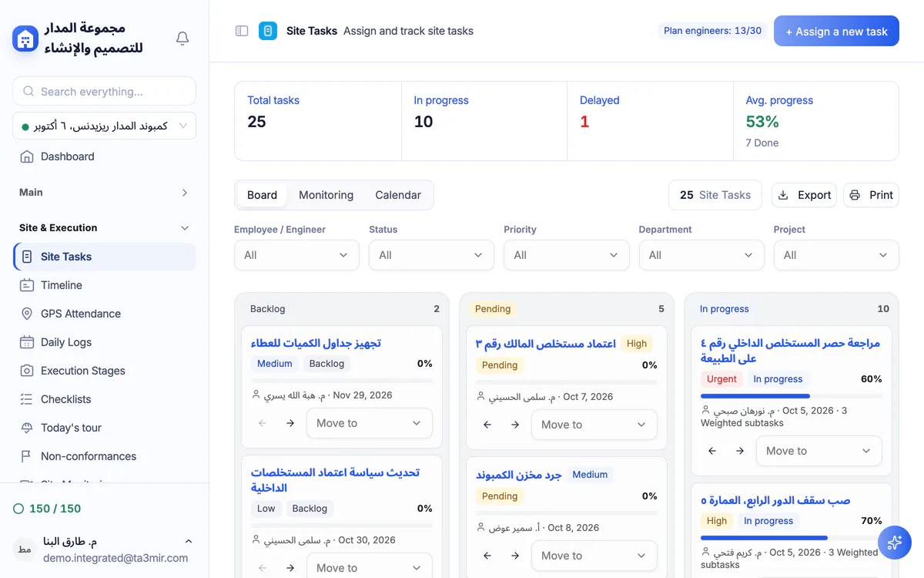Move the Arabic Pending card dated Oct 7 back
924x578 pixels.
(x=487, y=425)
